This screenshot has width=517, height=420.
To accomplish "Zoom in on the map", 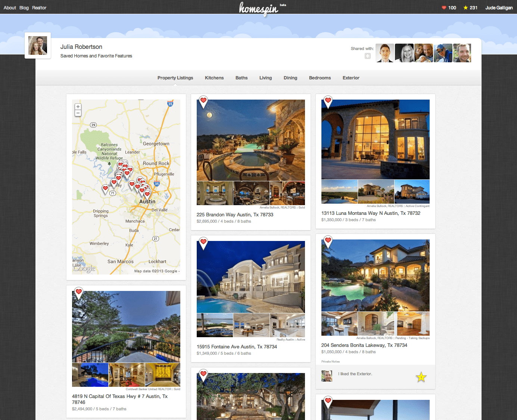I will (x=78, y=107).
